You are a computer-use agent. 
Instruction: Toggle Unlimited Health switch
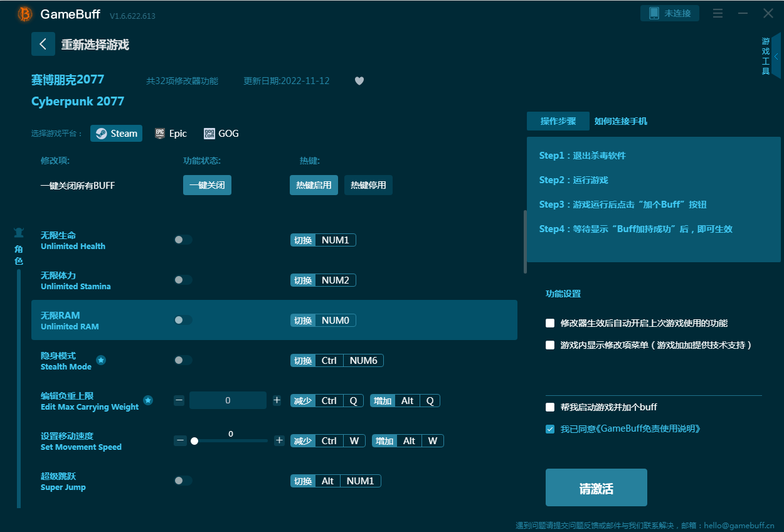point(183,240)
